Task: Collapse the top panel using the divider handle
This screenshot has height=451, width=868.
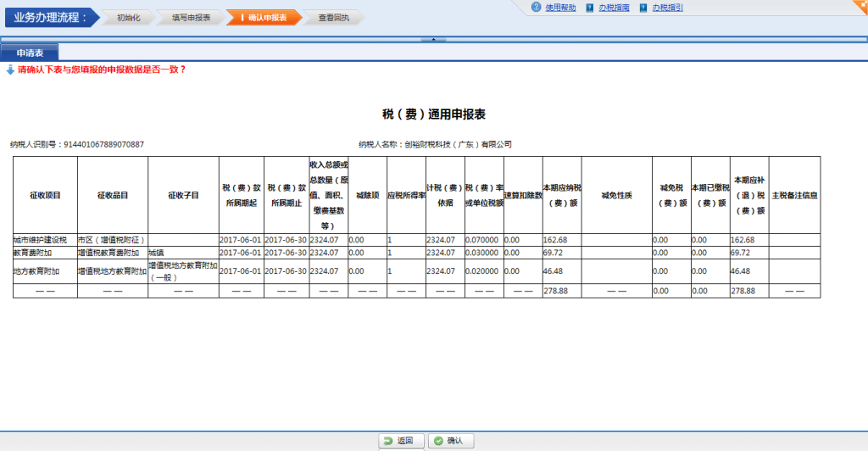Action: point(433,39)
